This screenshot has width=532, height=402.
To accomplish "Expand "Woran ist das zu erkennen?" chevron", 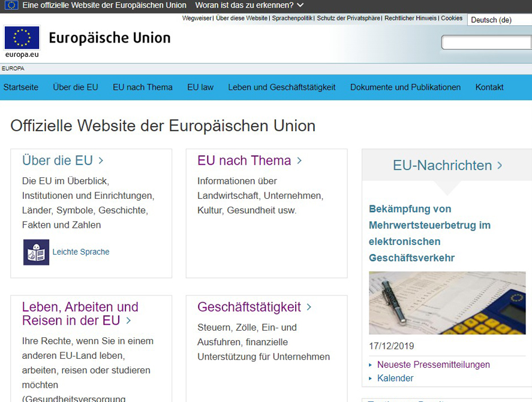I will (x=300, y=5).
